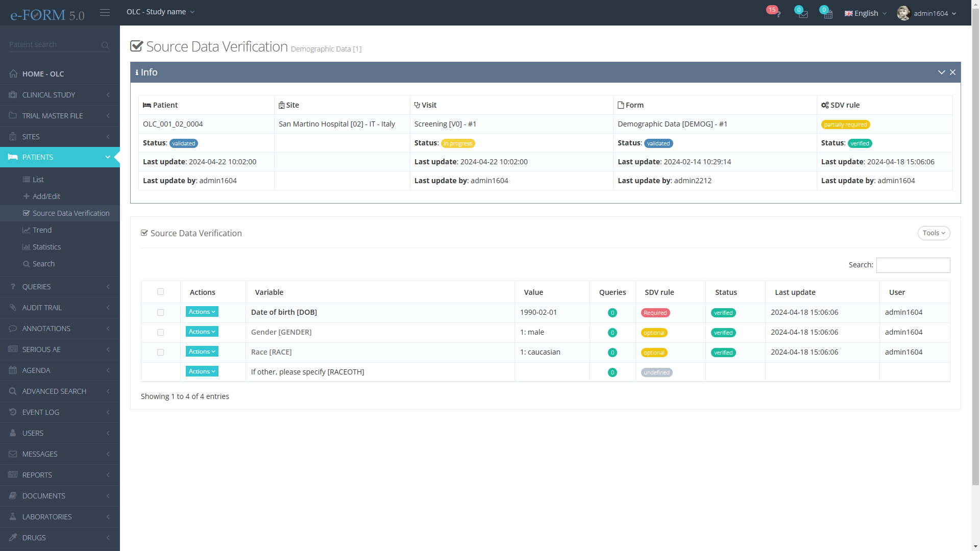The image size is (980, 551).
Task: Click the table Search input field
Action: point(913,265)
